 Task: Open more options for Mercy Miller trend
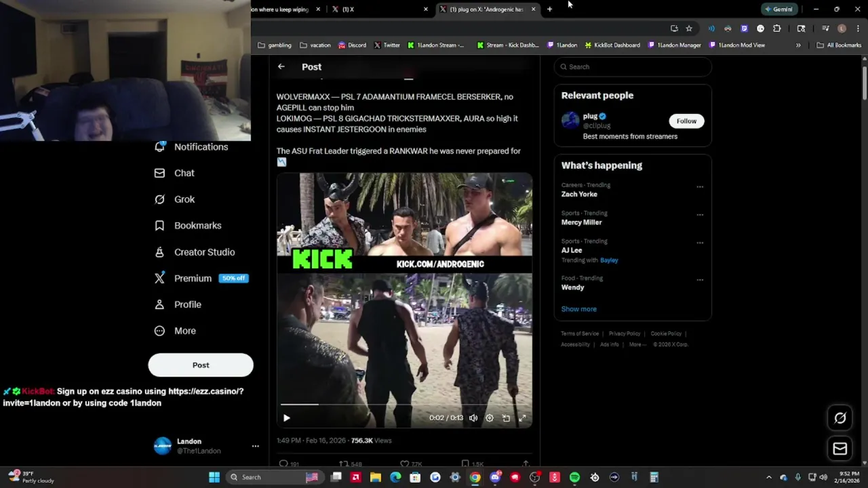pyautogui.click(x=700, y=215)
